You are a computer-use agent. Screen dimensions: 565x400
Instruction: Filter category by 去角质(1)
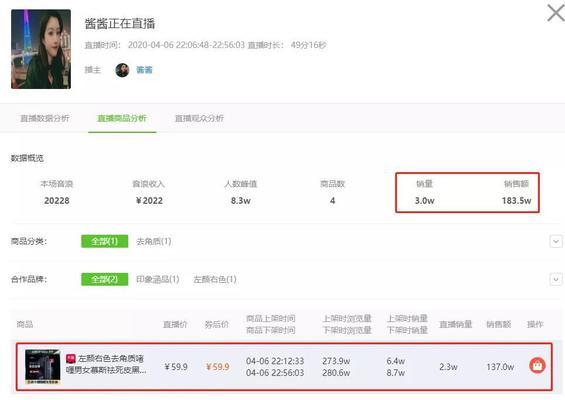[x=154, y=241]
